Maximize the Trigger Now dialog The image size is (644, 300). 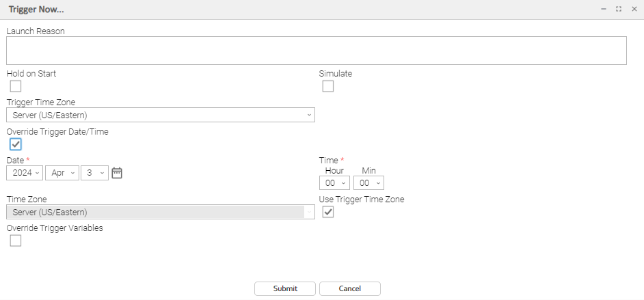click(x=619, y=9)
